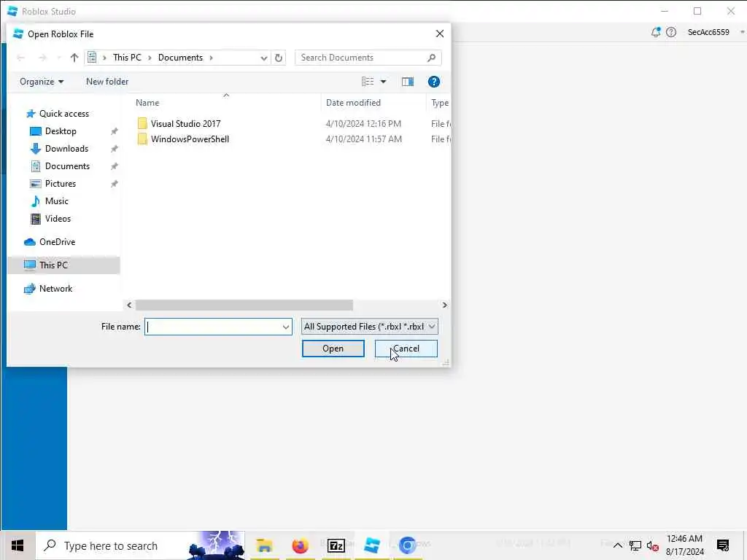Click the Visual Studio 2017 folder icon

tap(142, 123)
